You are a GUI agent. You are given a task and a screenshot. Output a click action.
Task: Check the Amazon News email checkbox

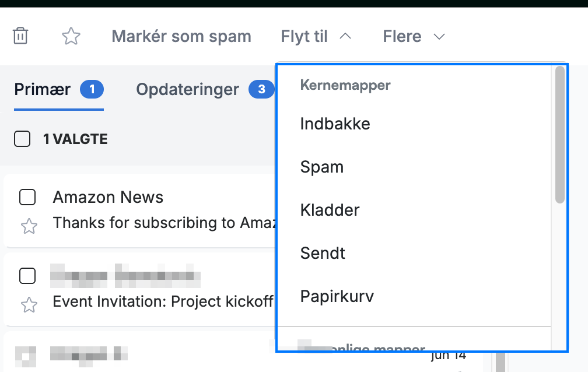(27, 197)
